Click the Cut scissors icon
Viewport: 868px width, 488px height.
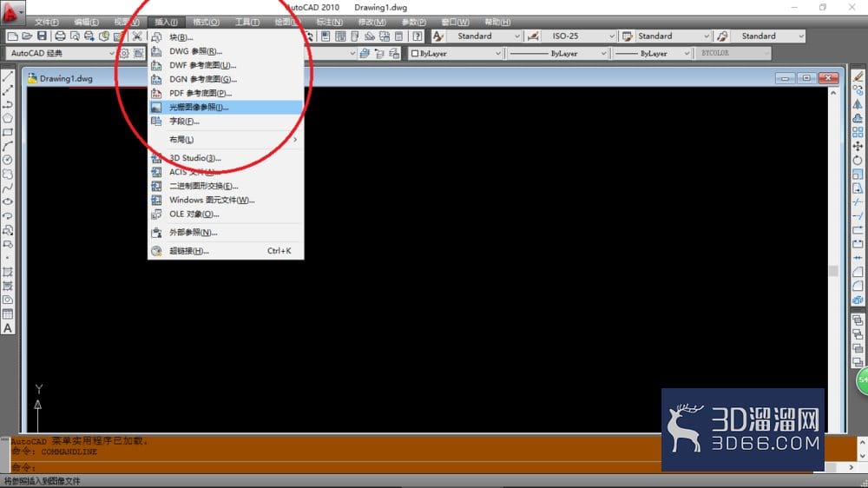click(137, 36)
